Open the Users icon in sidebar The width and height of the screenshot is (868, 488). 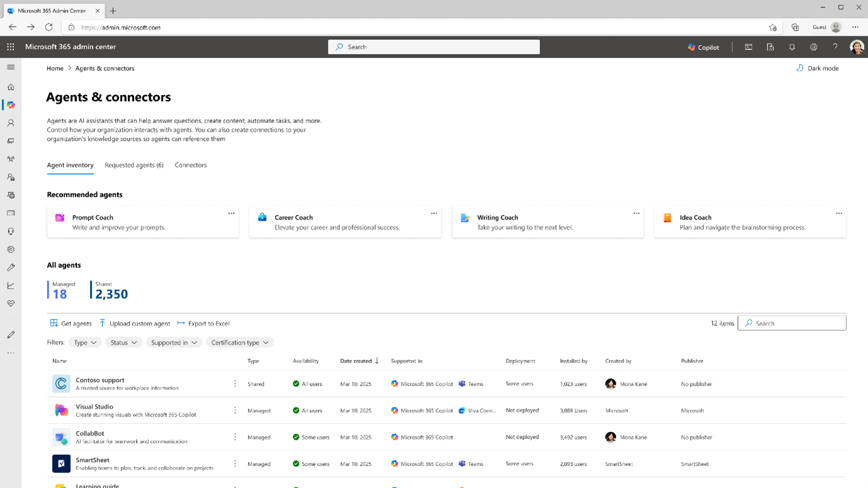(x=11, y=123)
